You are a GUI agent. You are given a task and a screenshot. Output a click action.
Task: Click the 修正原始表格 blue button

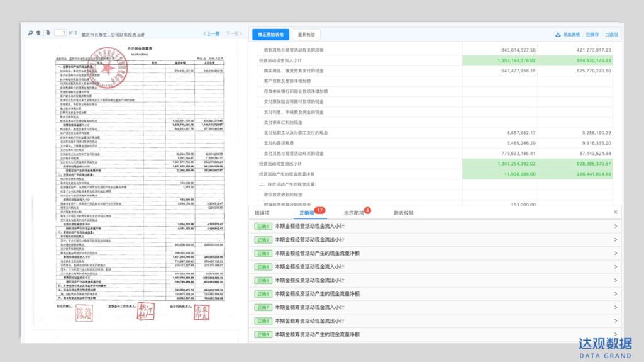[x=271, y=35]
